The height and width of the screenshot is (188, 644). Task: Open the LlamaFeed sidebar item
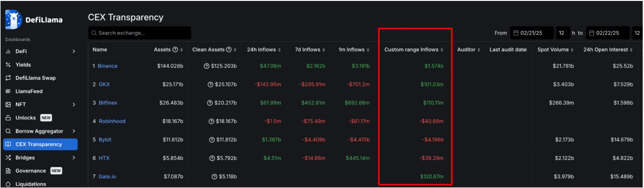pos(29,91)
